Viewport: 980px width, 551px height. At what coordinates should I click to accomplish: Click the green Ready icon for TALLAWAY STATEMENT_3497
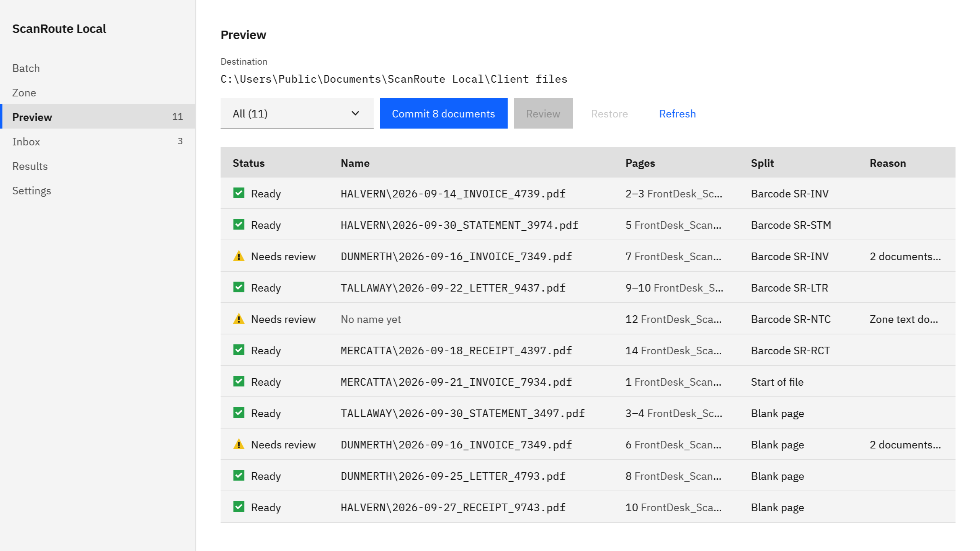coord(239,412)
